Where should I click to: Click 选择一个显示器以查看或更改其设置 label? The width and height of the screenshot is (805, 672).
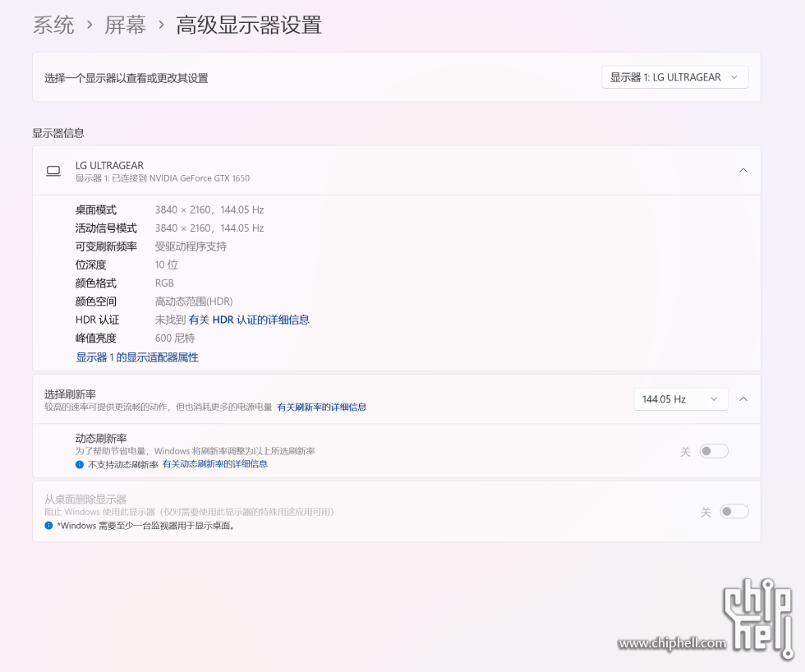click(x=126, y=78)
